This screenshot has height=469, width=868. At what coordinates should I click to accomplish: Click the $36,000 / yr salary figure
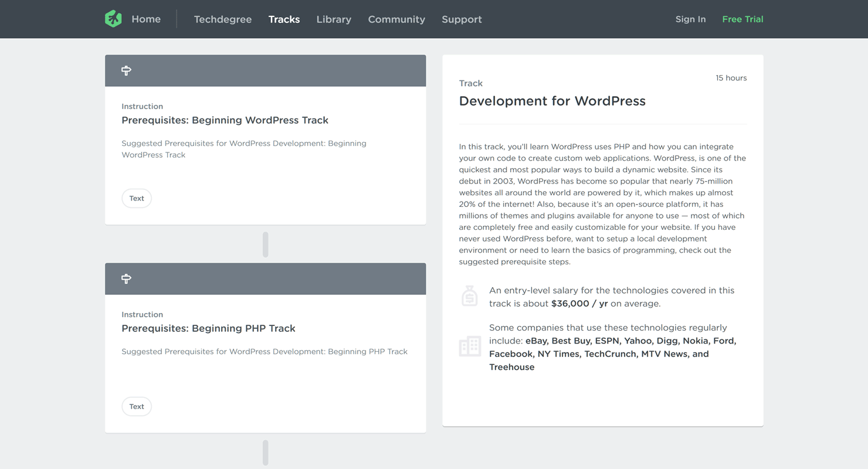click(579, 304)
